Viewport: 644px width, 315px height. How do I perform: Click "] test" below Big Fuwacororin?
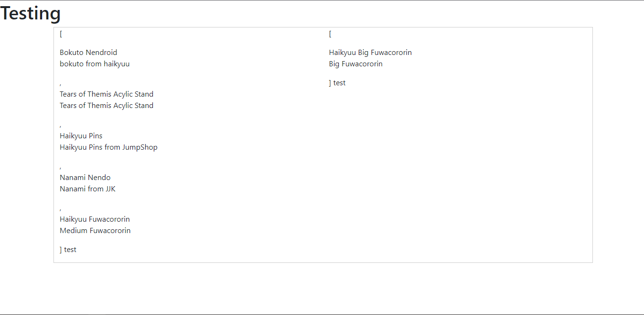(x=337, y=83)
